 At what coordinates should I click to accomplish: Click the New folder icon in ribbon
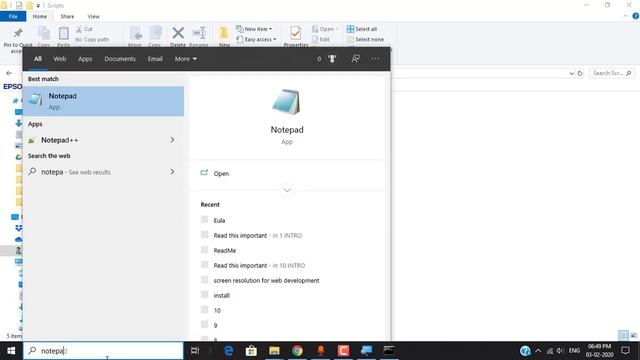click(224, 33)
